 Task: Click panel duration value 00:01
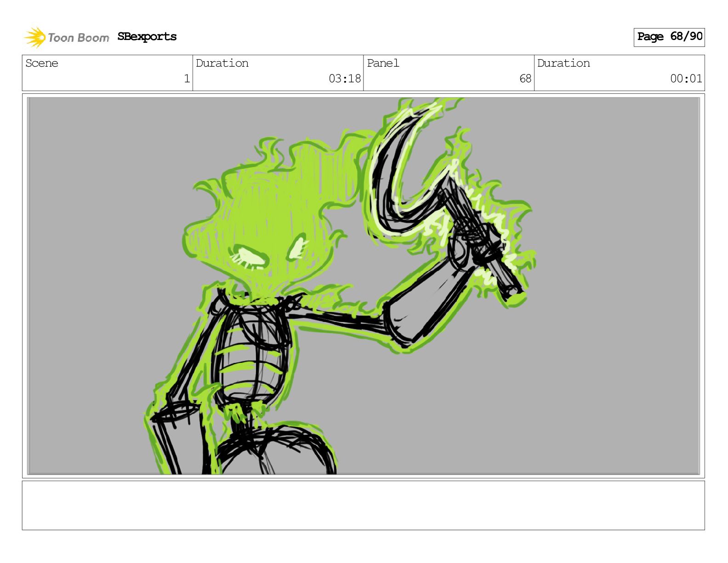(x=686, y=79)
